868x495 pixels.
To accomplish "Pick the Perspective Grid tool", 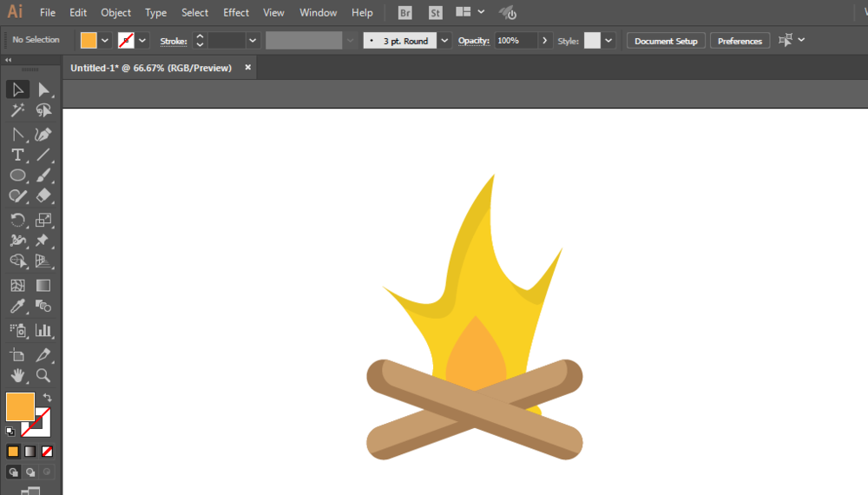I will [43, 261].
